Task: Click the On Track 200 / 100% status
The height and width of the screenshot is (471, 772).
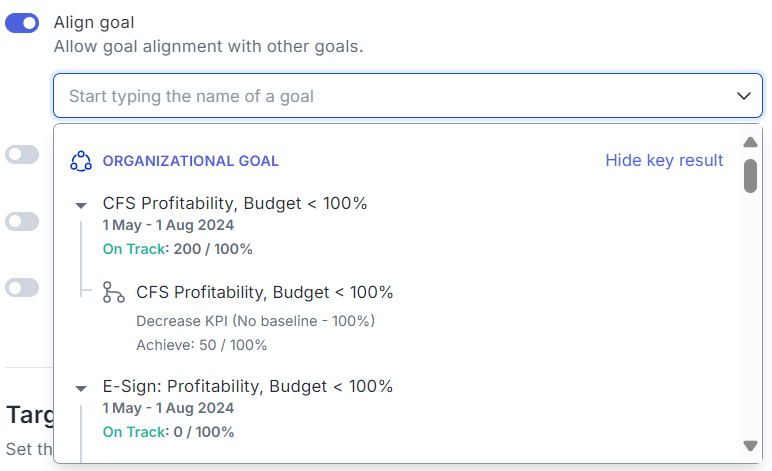Action: [177, 249]
